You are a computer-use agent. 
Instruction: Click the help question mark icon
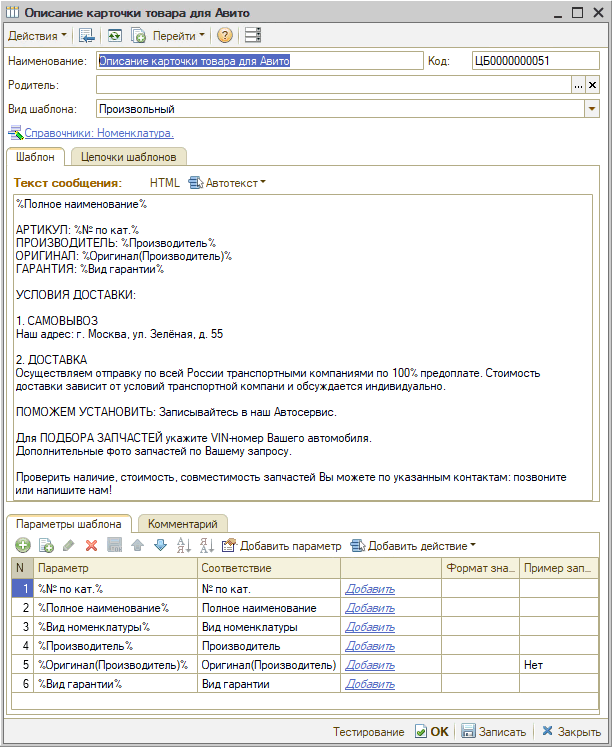pyautogui.click(x=224, y=35)
